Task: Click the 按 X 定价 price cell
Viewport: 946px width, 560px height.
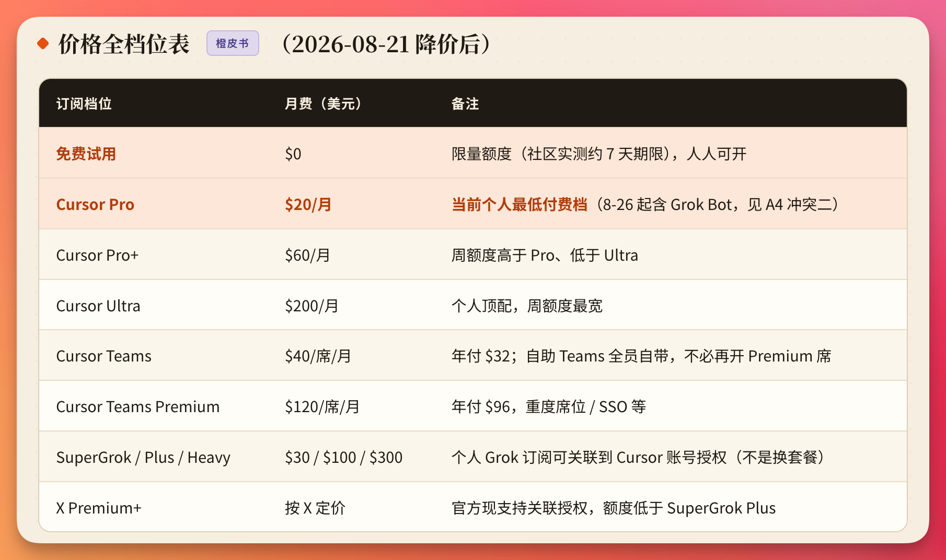Action: pos(315,508)
